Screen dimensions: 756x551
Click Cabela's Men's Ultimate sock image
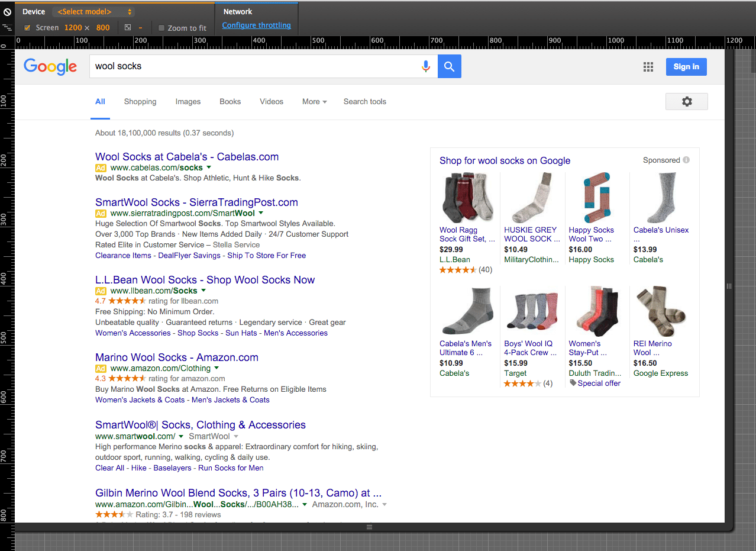click(x=468, y=311)
